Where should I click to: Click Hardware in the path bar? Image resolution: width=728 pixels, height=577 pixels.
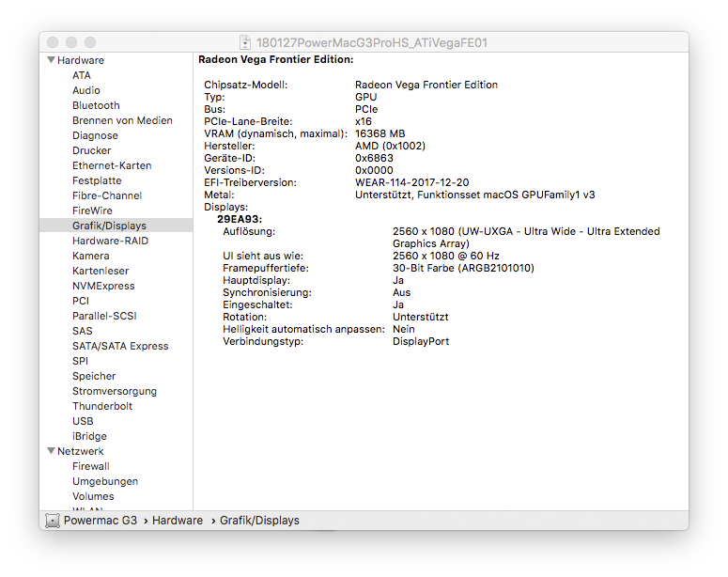tap(178, 521)
